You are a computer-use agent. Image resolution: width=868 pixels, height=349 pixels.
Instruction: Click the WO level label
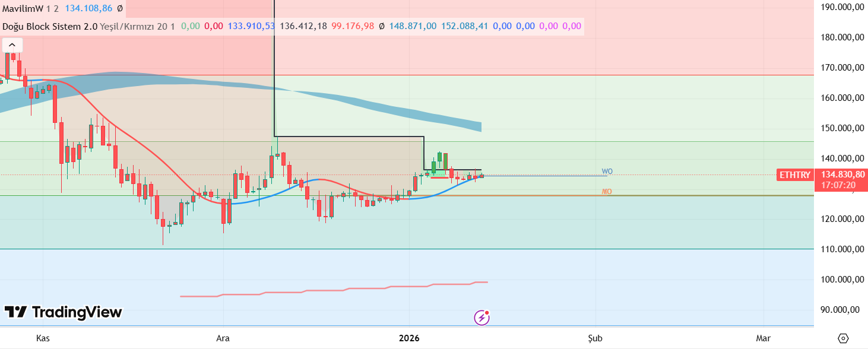pos(607,172)
